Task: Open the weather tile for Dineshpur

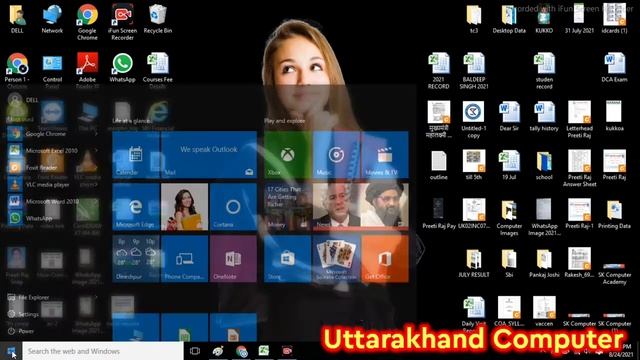Action: (x=136, y=259)
